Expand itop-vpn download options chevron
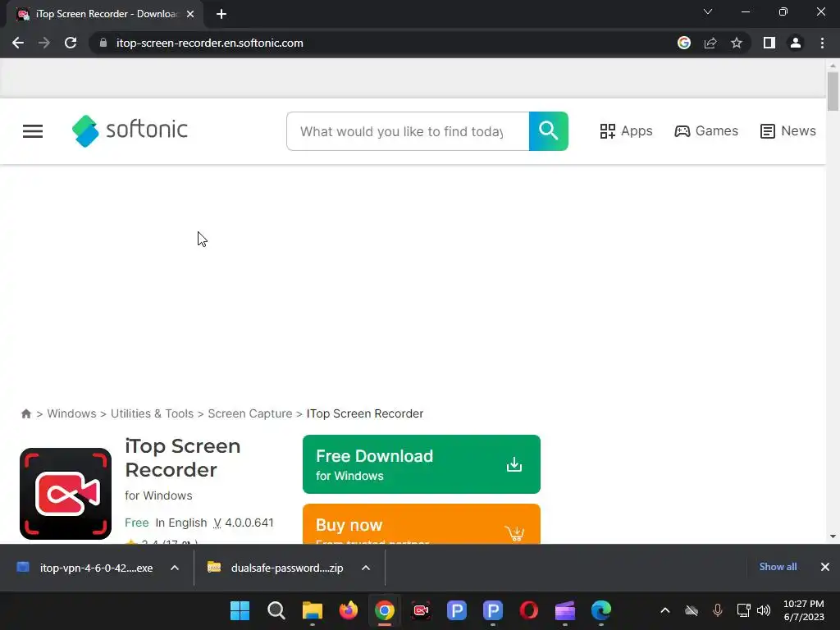 (175, 568)
